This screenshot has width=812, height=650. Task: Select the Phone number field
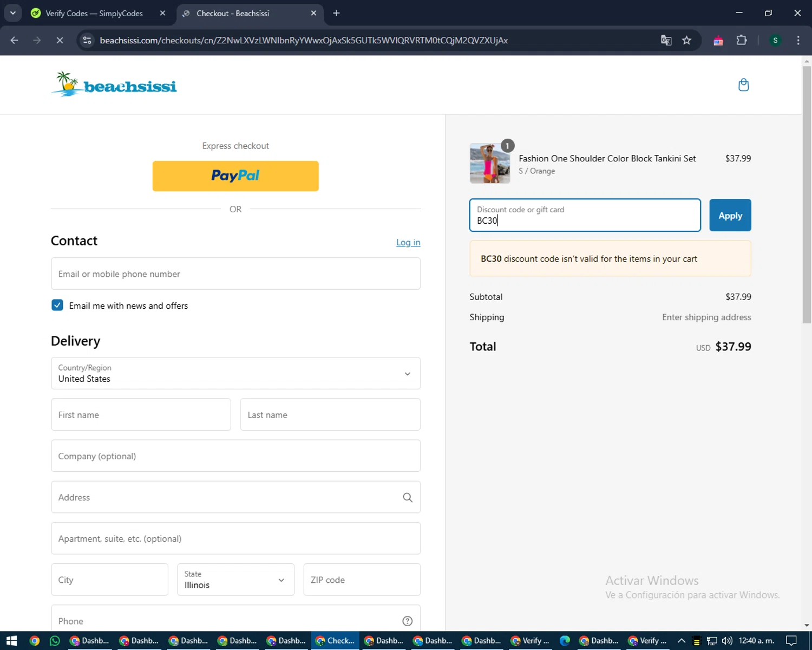(x=235, y=619)
